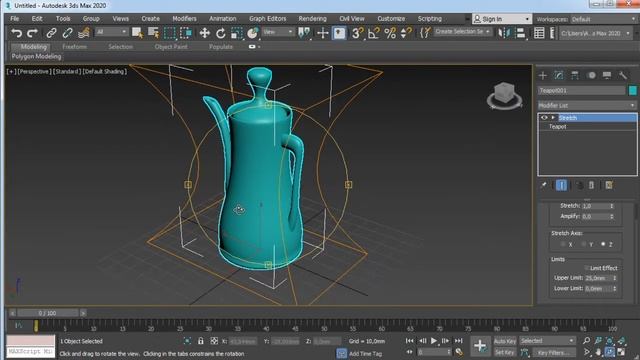Viewport: 640px width, 360px height.
Task: Toggle Stretch modifier eye visibility
Action: coord(544,118)
